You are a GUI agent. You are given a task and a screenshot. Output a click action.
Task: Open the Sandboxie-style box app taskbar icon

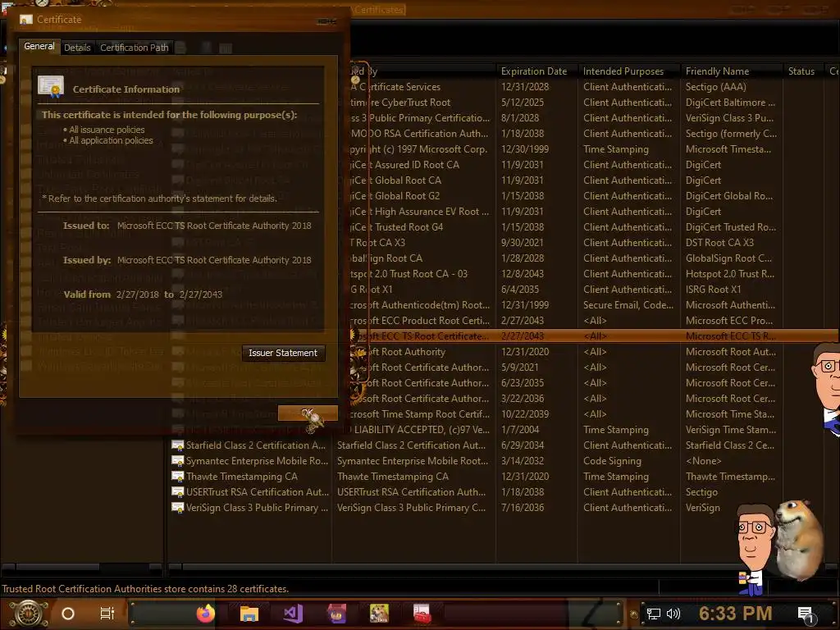[x=379, y=614]
